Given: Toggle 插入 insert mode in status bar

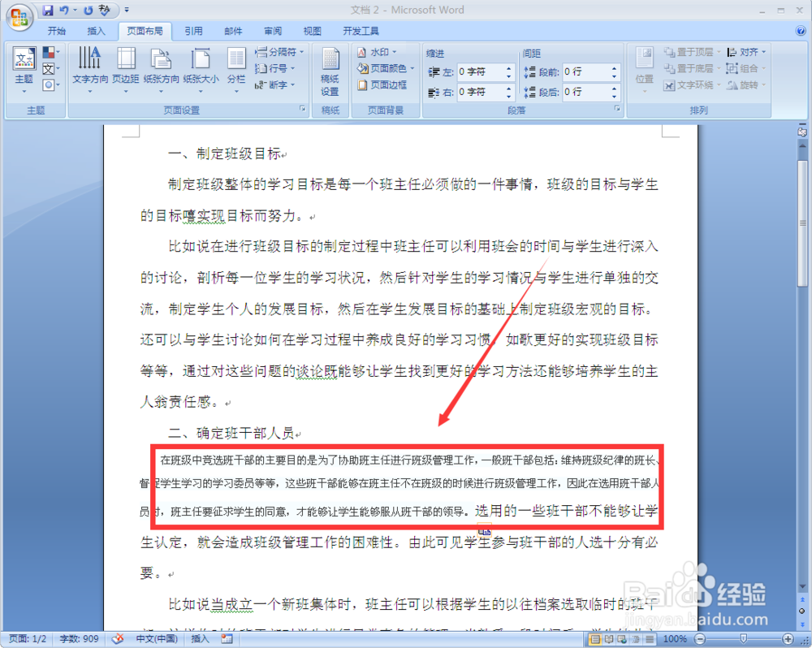Looking at the screenshot, I should [x=200, y=639].
